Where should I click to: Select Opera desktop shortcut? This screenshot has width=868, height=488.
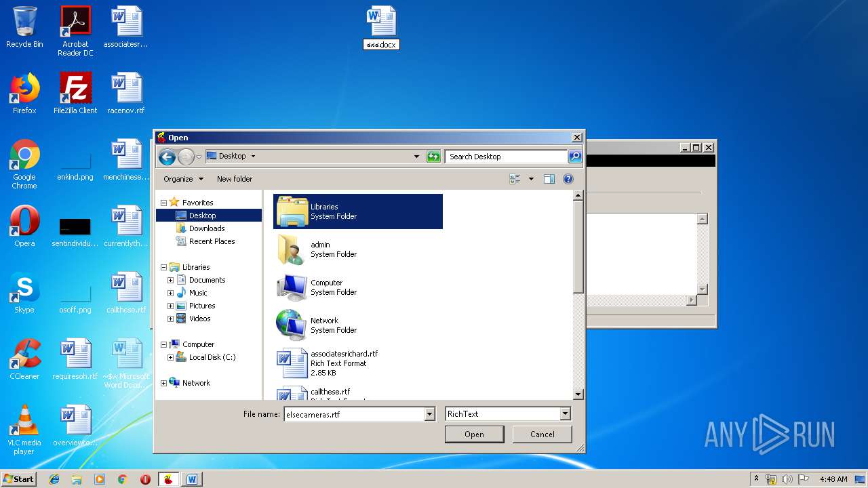[x=24, y=226]
